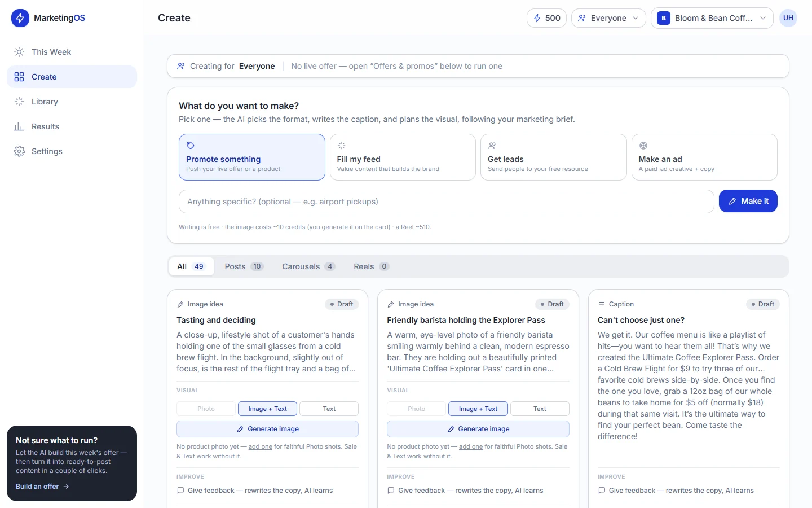Generate image for Friendly barista card
The image size is (812, 508).
pos(478,429)
